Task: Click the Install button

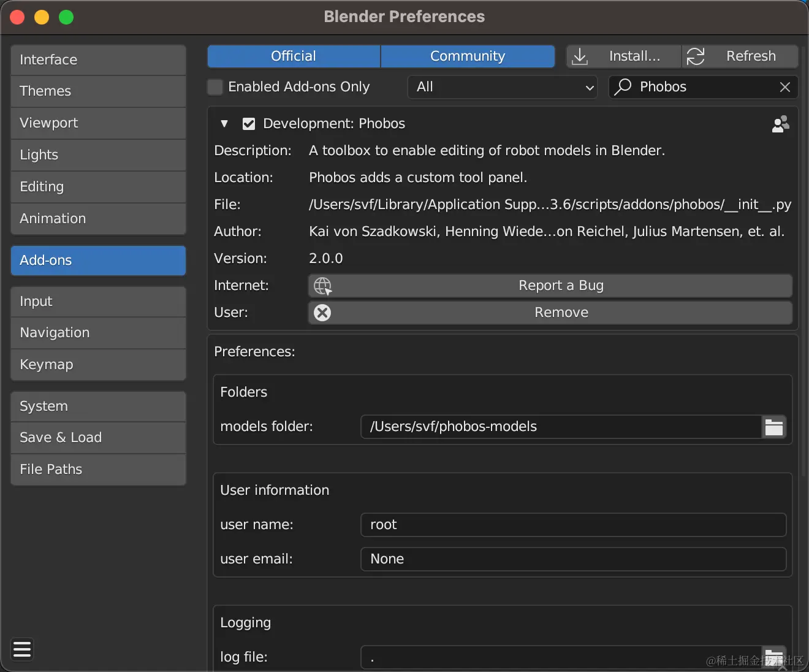Action: pyautogui.click(x=623, y=56)
